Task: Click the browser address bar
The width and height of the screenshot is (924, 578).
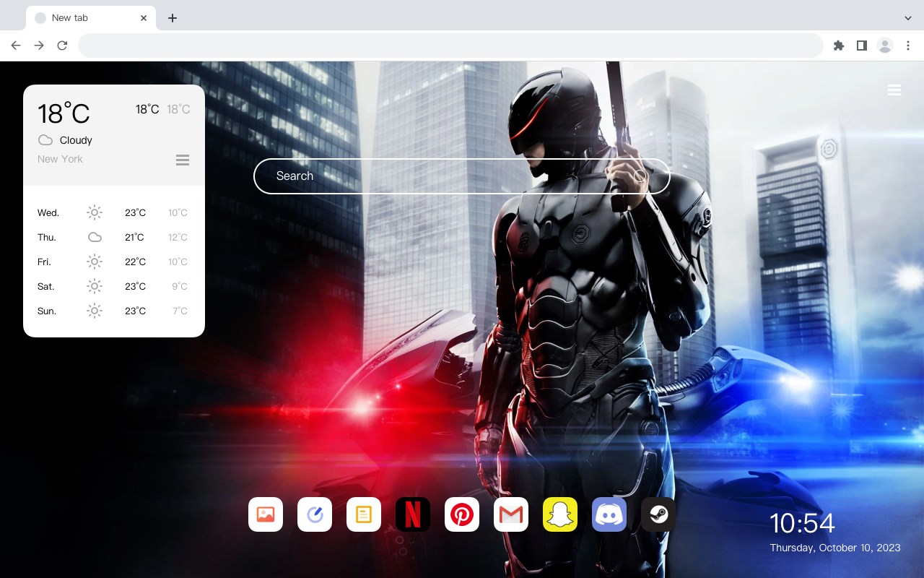Action: 450,46
